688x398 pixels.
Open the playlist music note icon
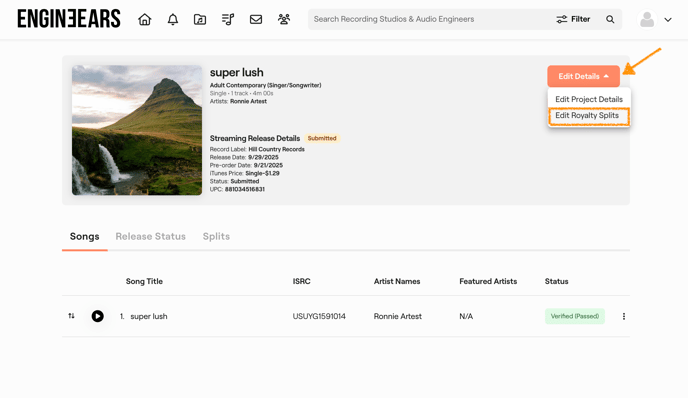[x=228, y=19]
